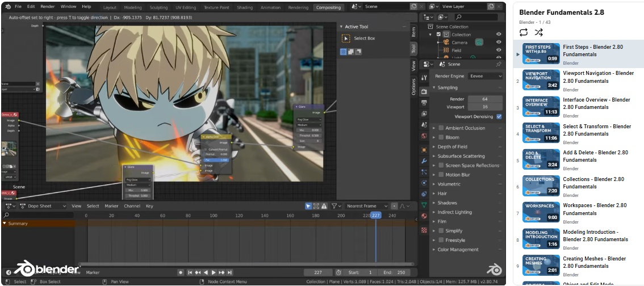Open the Dope Sheet filters dropdown
Image resolution: width=644 pixels, height=286 pixels.
tap(335, 206)
